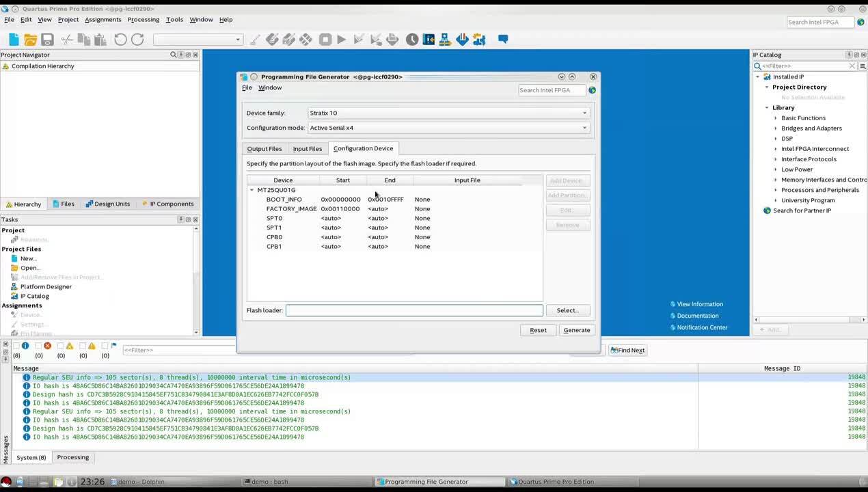Toggle the info messages filter checkbox
This screenshot has width=868, height=492.
16,346
